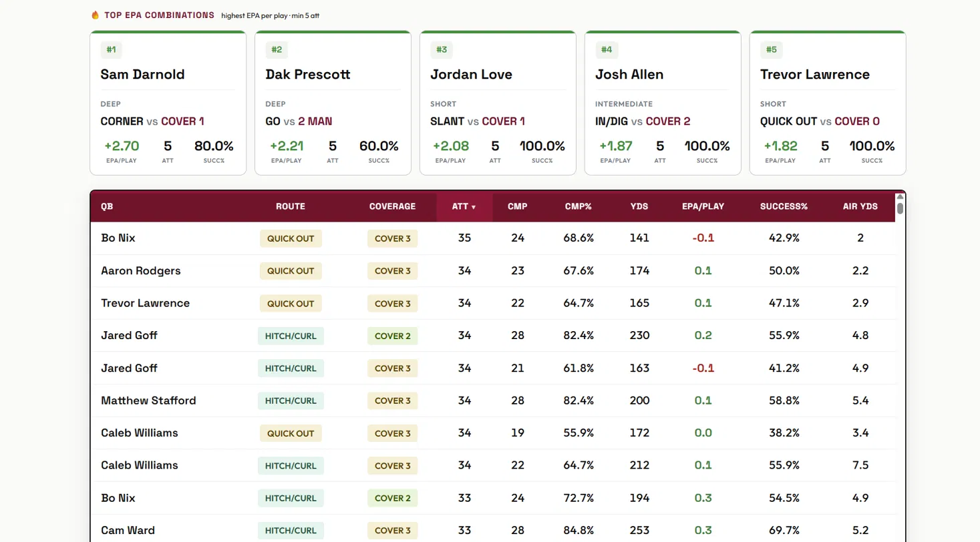Click the QUICK OUT tag in Aaron Rodgers row

click(291, 271)
